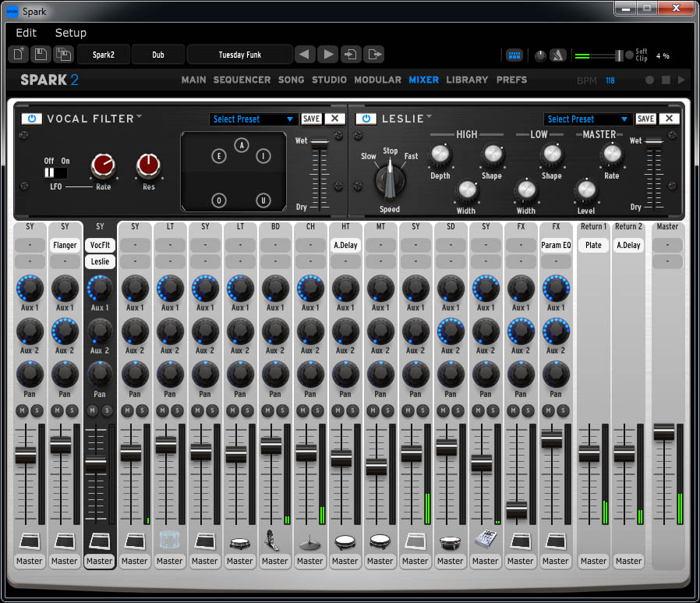Image resolution: width=700 pixels, height=603 pixels.
Task: Click the metronome icon in top toolbar
Action: [558, 55]
